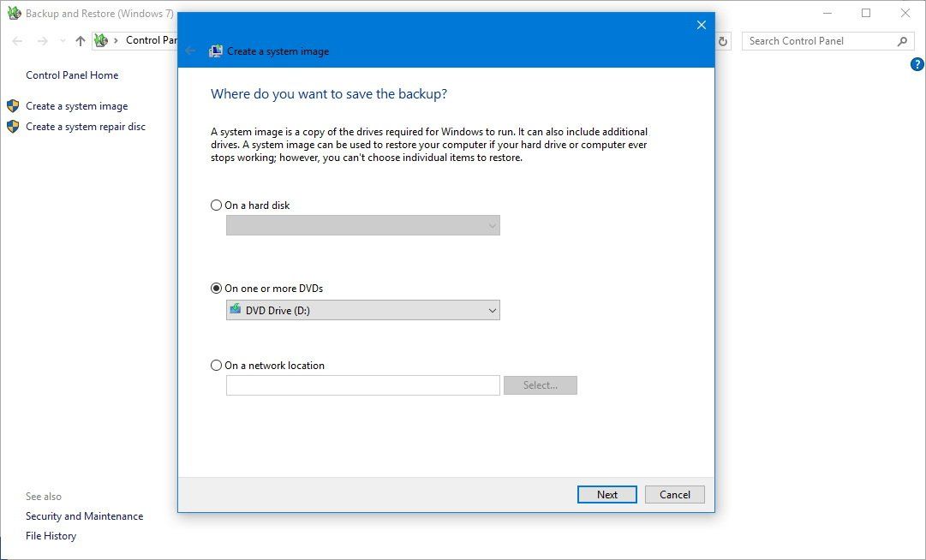Select the On one or more DVDs option
The image size is (926, 560).
[x=216, y=288]
